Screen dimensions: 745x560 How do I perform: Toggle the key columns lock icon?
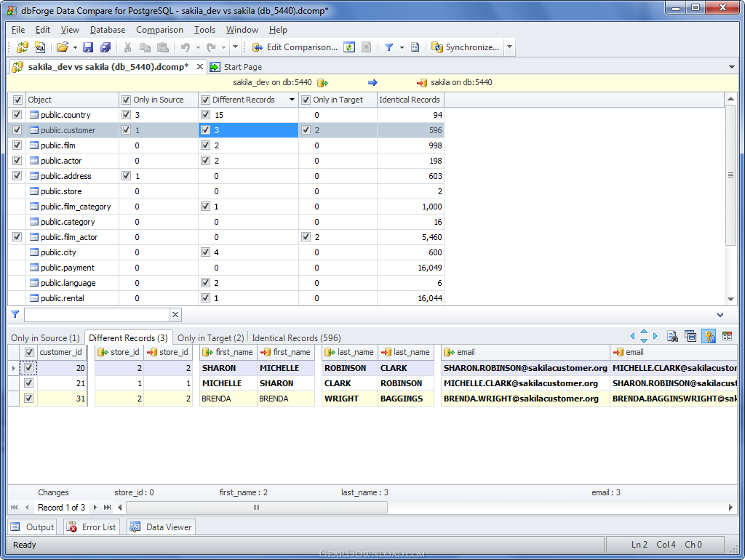(709, 336)
